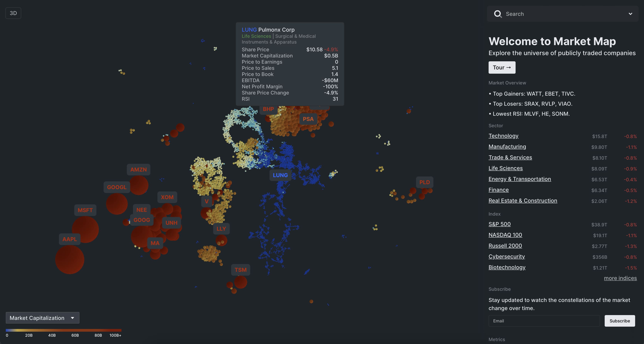The width and height of the screenshot is (644, 344).
Task: Expand the search dropdown chevron
Action: 630,14
